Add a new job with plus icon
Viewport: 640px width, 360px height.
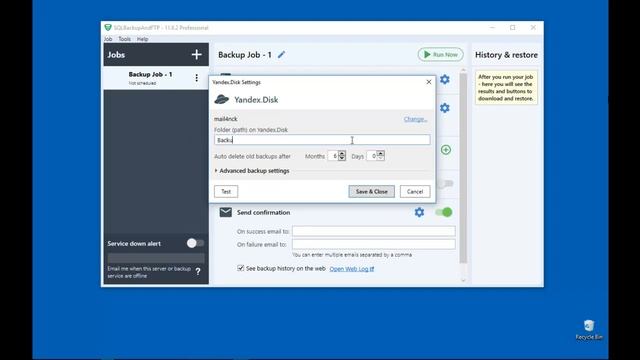pos(196,55)
